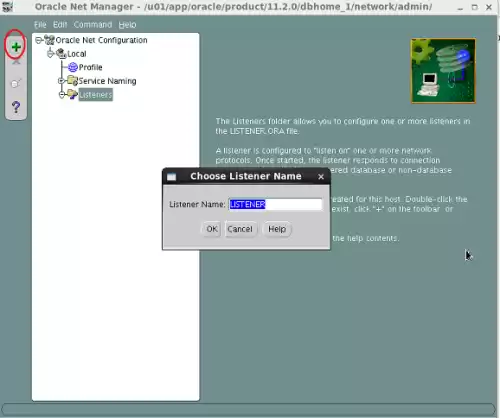500x418 pixels.
Task: Expand the Service Naming tree node
Action: [x=61, y=81]
